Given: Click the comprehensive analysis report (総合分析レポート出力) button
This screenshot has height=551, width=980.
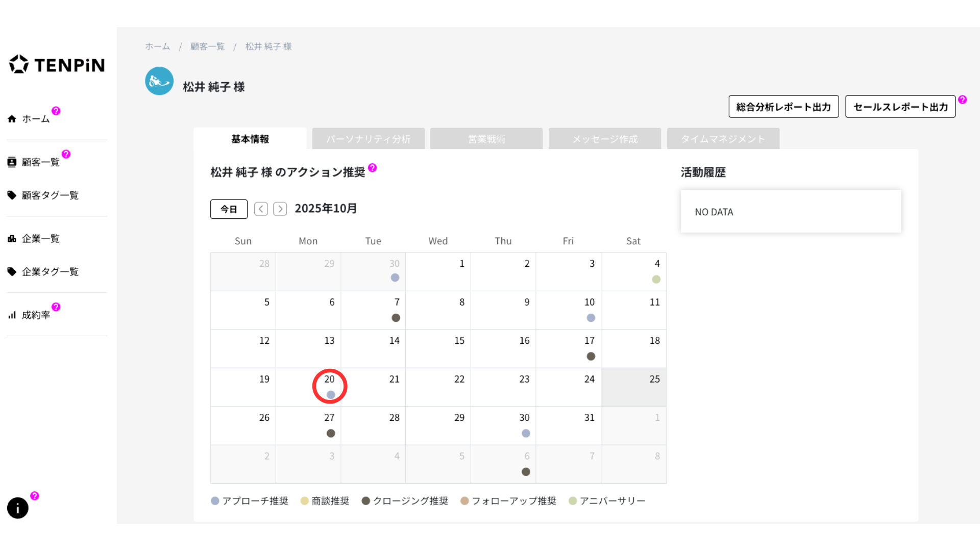Looking at the screenshot, I should [x=783, y=107].
